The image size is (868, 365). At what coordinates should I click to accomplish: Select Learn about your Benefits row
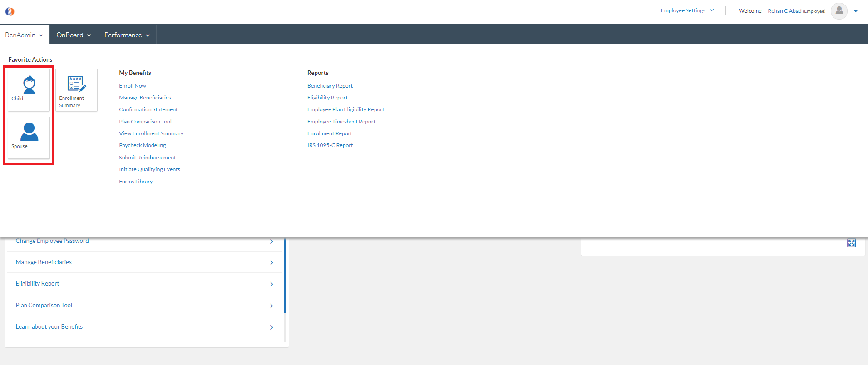tap(49, 326)
